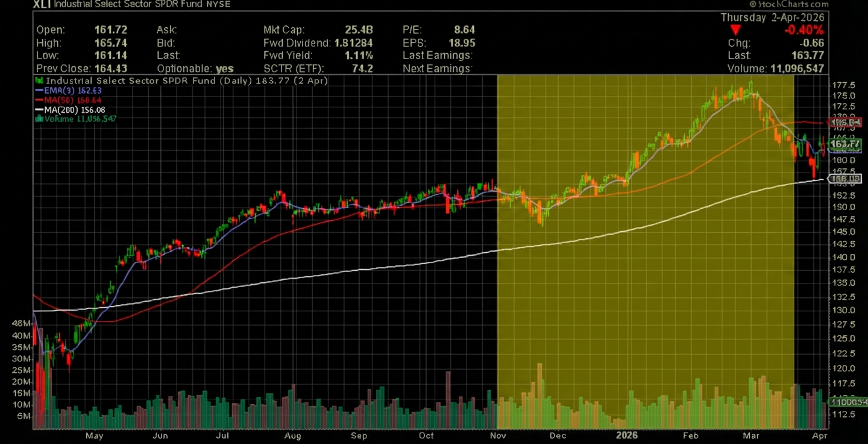The height and width of the screenshot is (444, 868).
Task: Select the SCTR (ETF) value 74.2
Action: click(362, 69)
